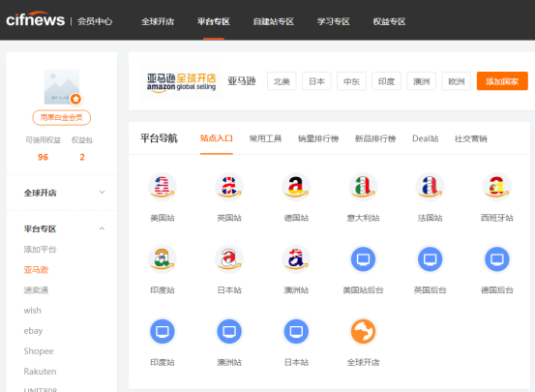Open the Amazon 西班牙站 site icon
Viewport: 535px width, 392px height.
pyautogui.click(x=497, y=187)
